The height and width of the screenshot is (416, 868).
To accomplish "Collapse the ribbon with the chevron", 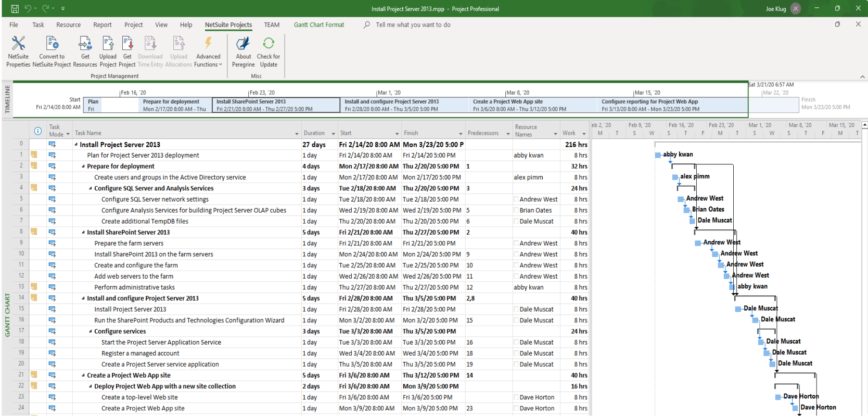I will [862, 76].
